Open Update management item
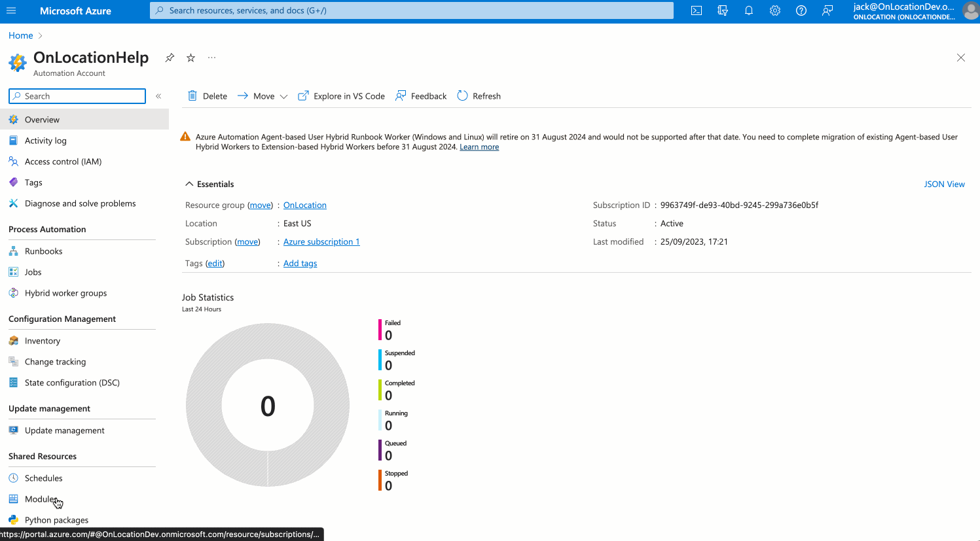Viewport: 980px width, 541px height. pos(84,430)
